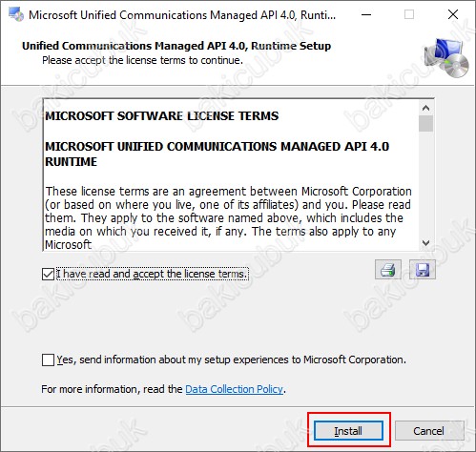Print the license terms
The image size is (476, 452).
[x=388, y=270]
